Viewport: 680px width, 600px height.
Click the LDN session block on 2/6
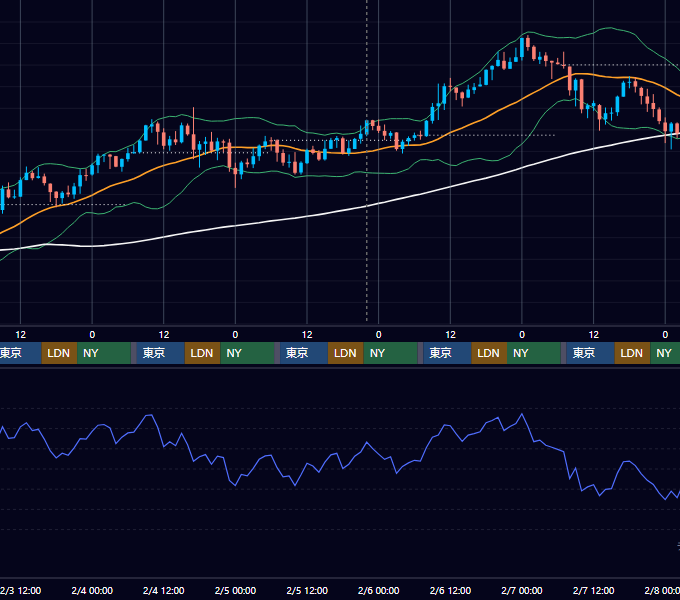(489, 353)
